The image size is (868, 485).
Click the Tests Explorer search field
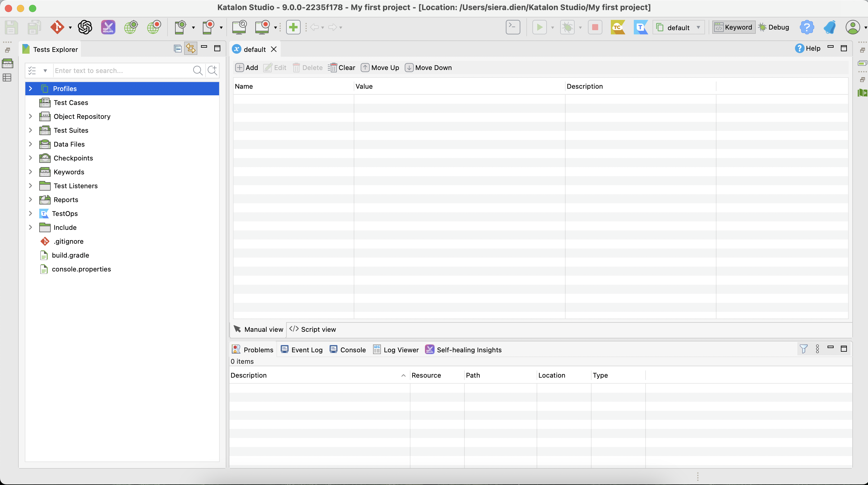(122, 70)
